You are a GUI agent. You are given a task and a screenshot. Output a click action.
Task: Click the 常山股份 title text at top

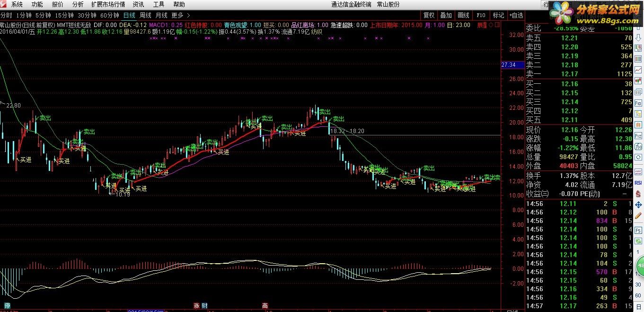(x=388, y=4)
